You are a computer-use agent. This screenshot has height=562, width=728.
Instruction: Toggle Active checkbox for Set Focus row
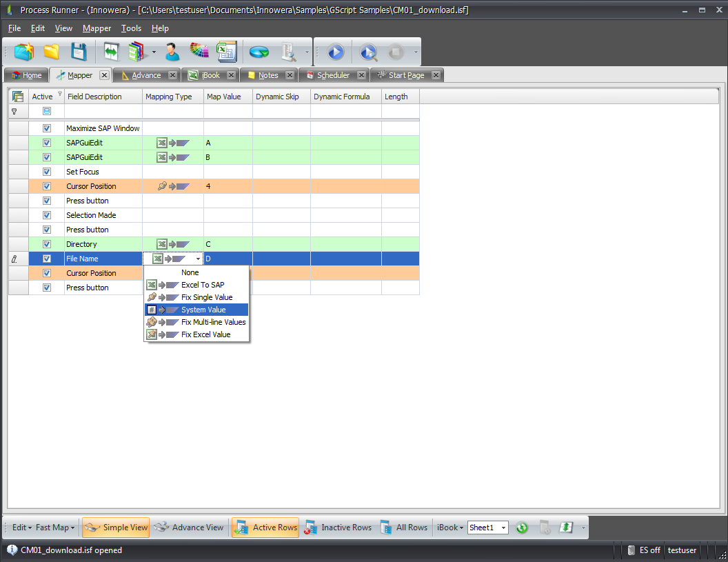[x=47, y=172]
